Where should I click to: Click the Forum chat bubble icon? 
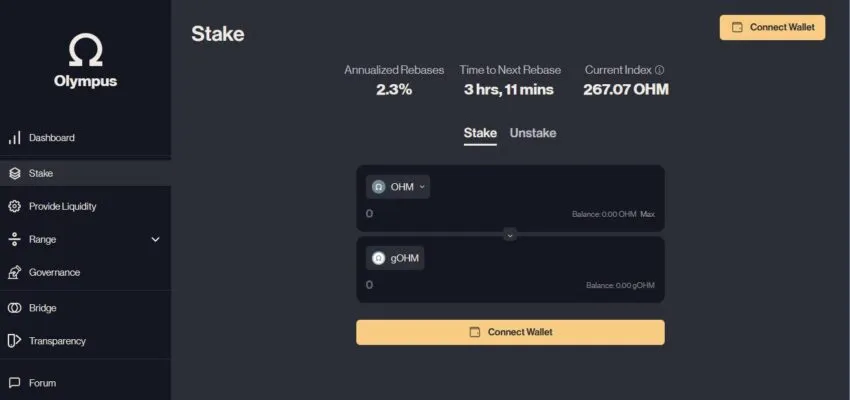click(x=14, y=383)
